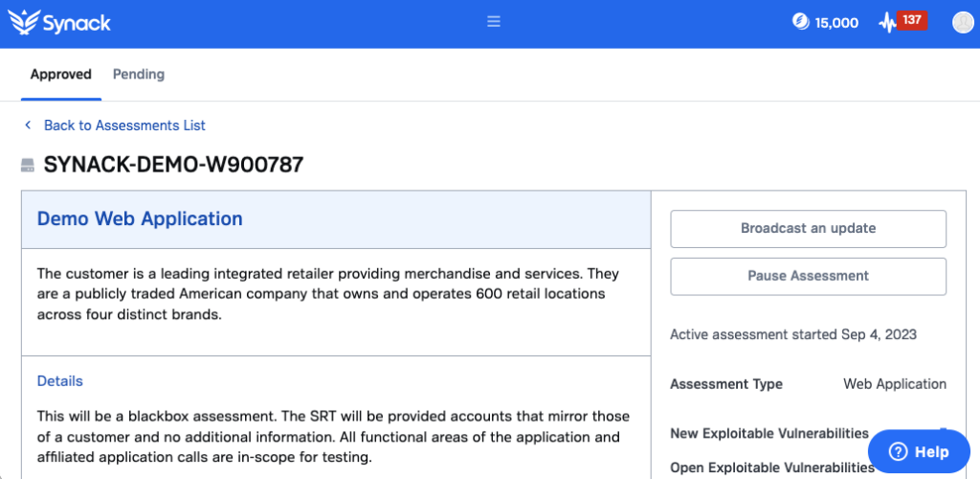Click the Details section heading
The image size is (980, 479).
click(x=60, y=381)
